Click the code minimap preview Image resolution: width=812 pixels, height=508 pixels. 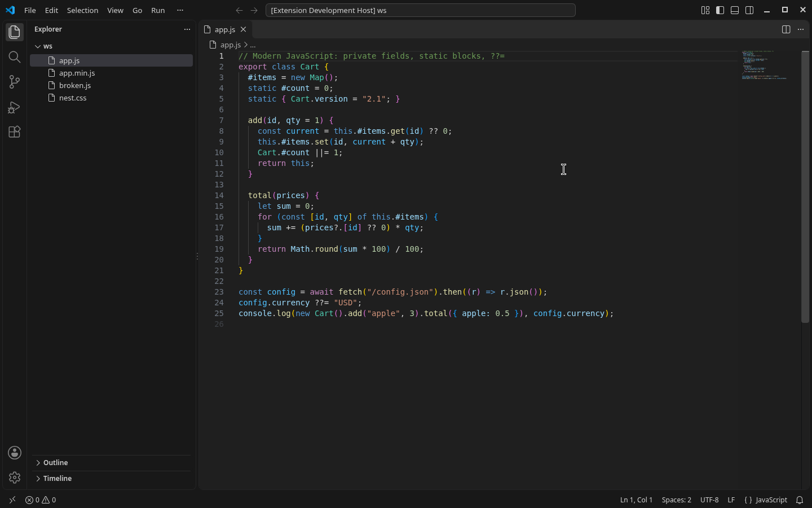(x=765, y=65)
